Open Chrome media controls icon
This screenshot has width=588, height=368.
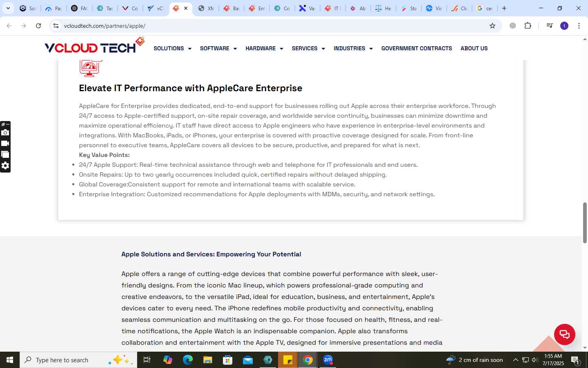click(x=550, y=26)
